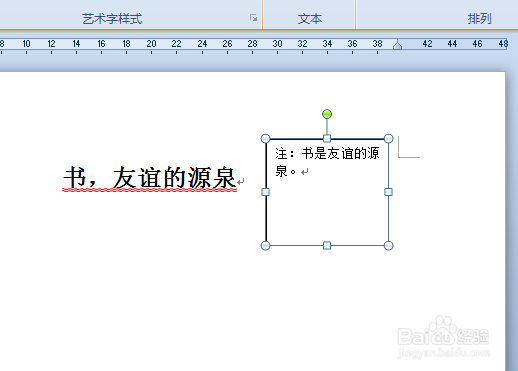The width and height of the screenshot is (518, 371).
Task: Open the 艺术字样式 dialog launcher
Action: click(253, 18)
